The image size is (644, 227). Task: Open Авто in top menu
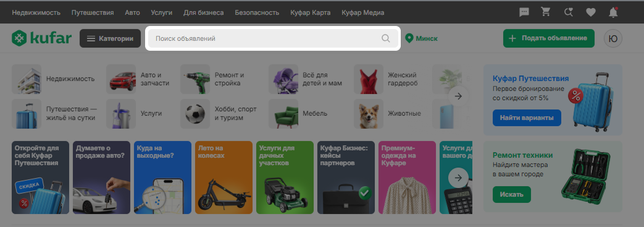[x=132, y=12]
